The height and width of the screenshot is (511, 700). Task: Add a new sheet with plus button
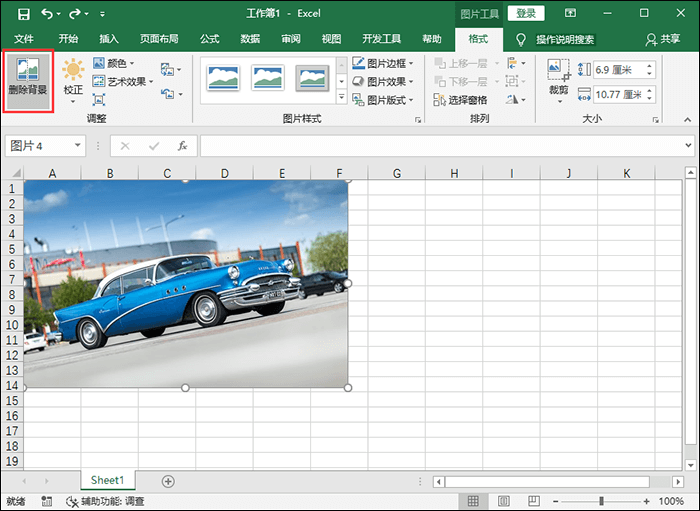(168, 482)
